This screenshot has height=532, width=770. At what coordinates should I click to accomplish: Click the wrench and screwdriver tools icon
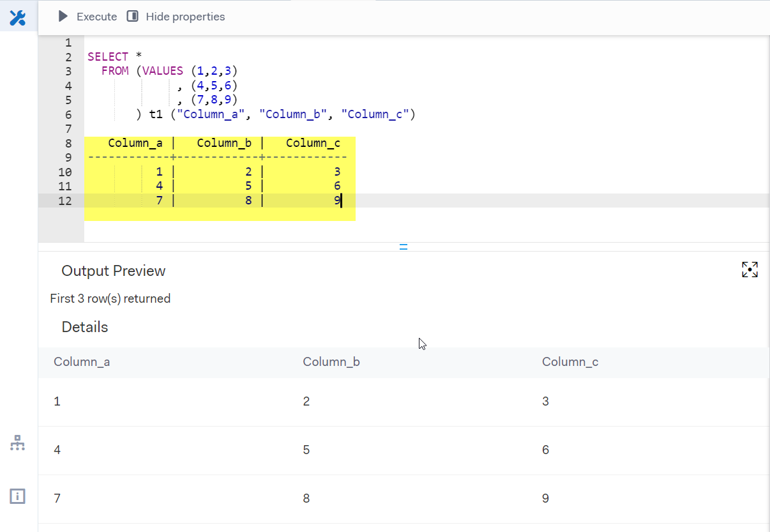[17, 18]
